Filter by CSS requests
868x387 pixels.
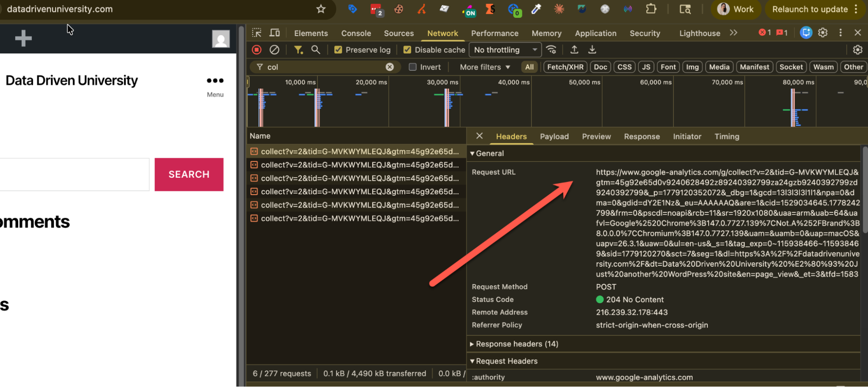[x=624, y=67]
